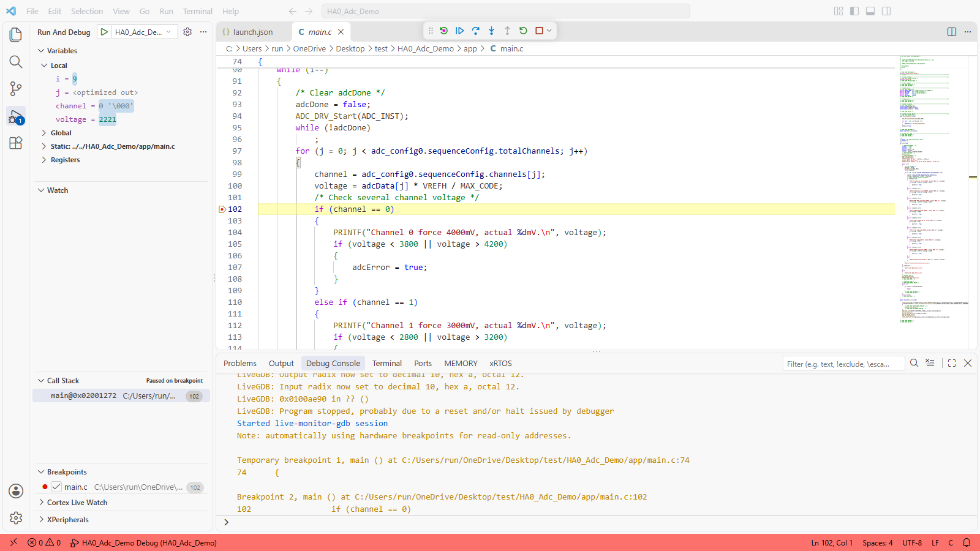
Task: Open the dropdown arrow next to Stop
Action: (549, 31)
